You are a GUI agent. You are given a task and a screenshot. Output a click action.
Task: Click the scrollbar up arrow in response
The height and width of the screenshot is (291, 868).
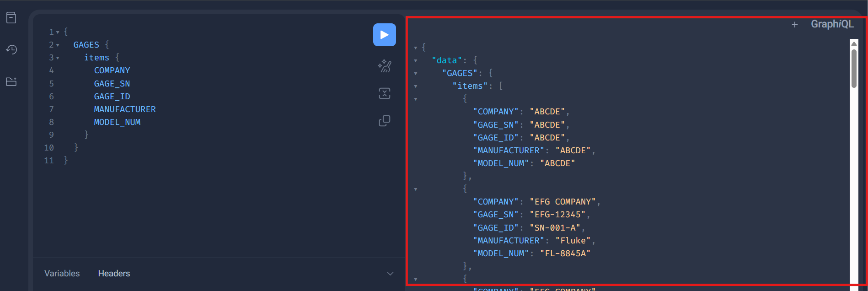[x=854, y=44]
